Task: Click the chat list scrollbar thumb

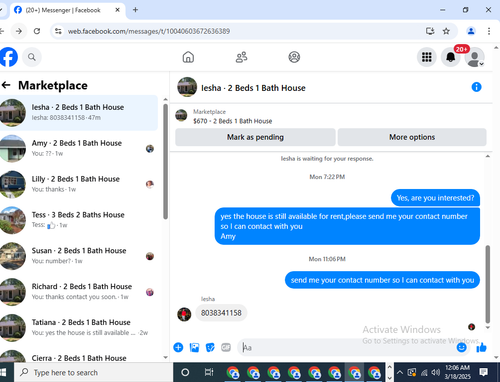Action: (165, 162)
